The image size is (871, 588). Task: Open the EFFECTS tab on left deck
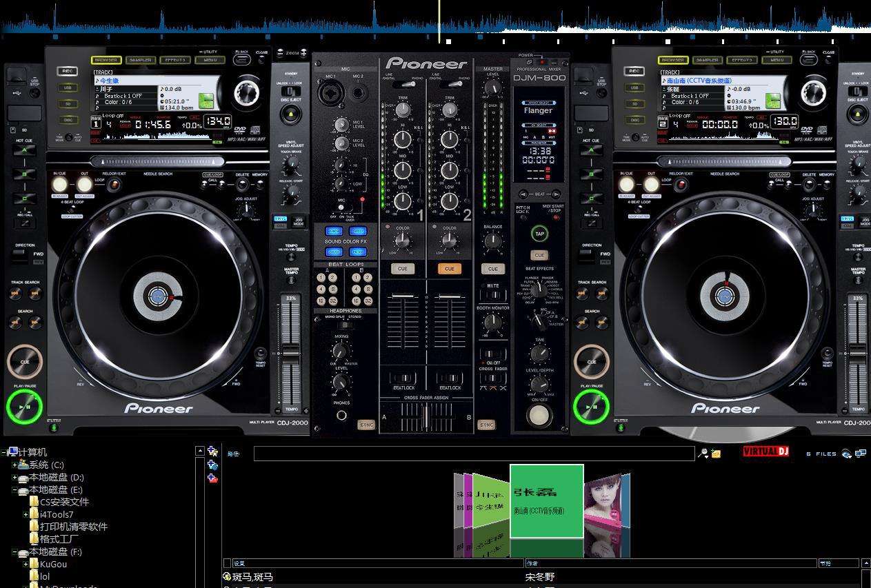tap(174, 60)
